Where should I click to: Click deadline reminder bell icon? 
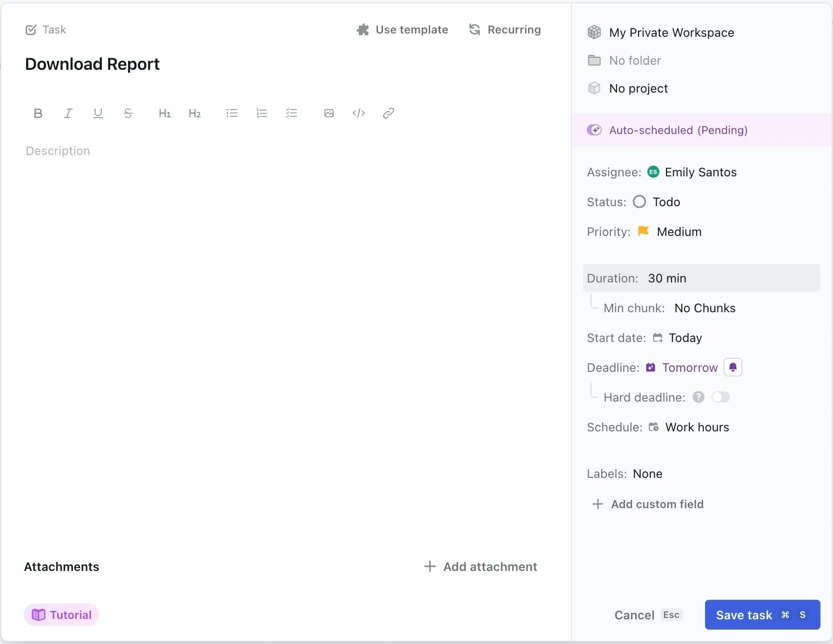click(x=733, y=367)
